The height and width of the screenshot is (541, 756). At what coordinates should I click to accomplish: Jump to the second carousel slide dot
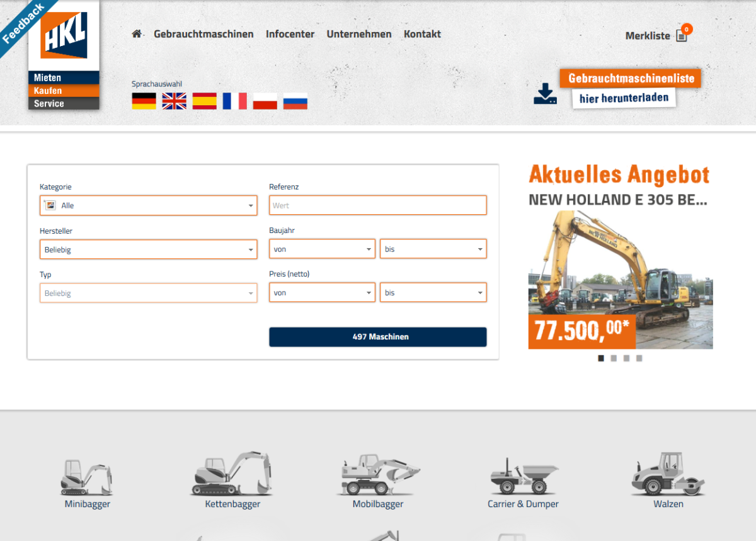coord(614,358)
